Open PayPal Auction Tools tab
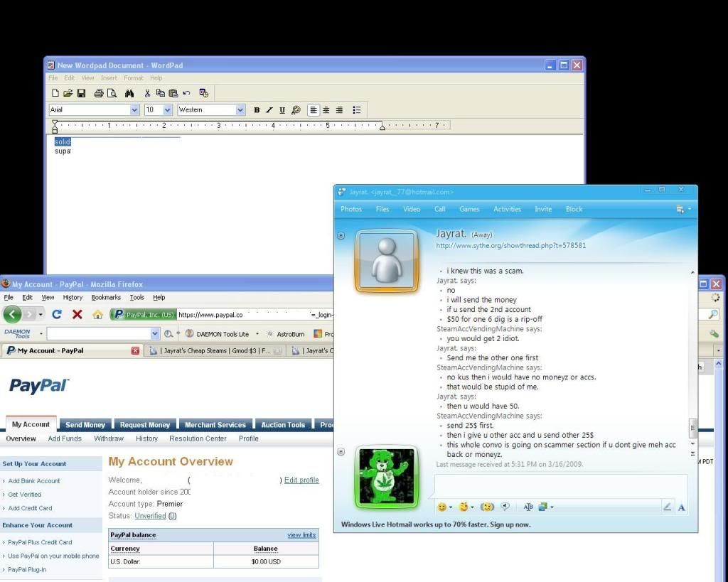 [x=283, y=425]
